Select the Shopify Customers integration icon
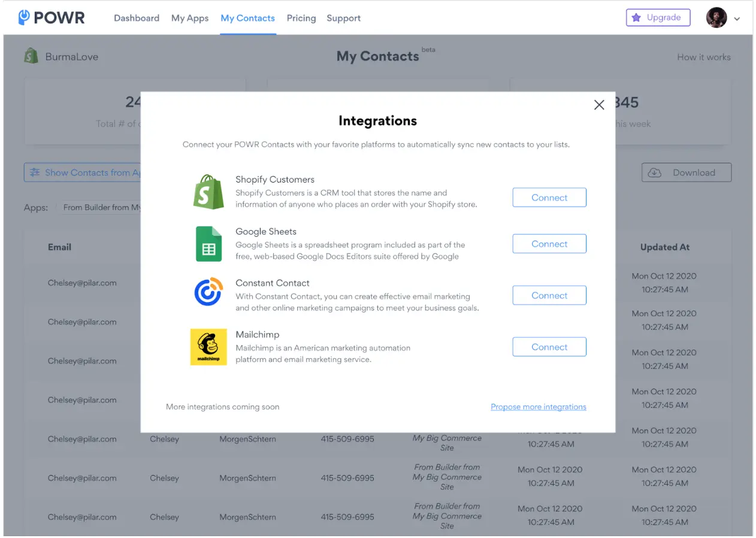The height and width of the screenshot is (538, 756). [x=208, y=192]
